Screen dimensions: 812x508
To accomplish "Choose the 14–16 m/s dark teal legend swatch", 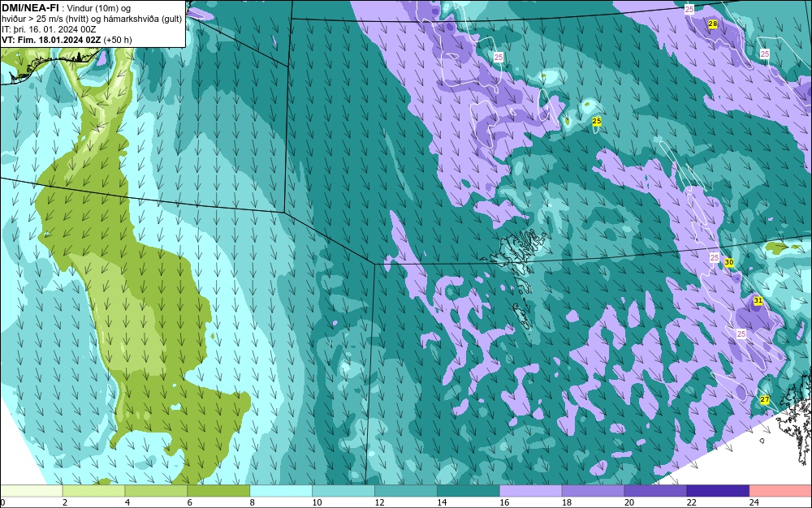I will coord(469,490).
